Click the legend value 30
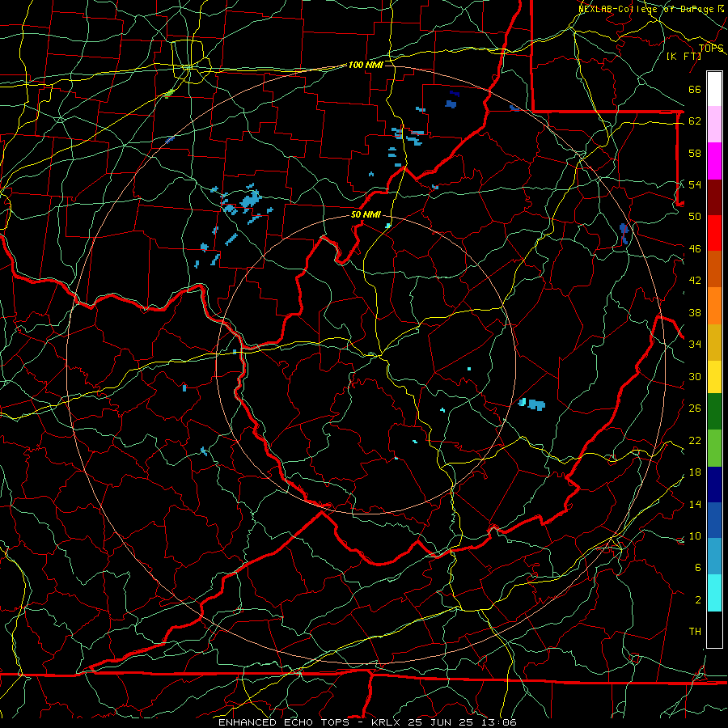 click(695, 376)
